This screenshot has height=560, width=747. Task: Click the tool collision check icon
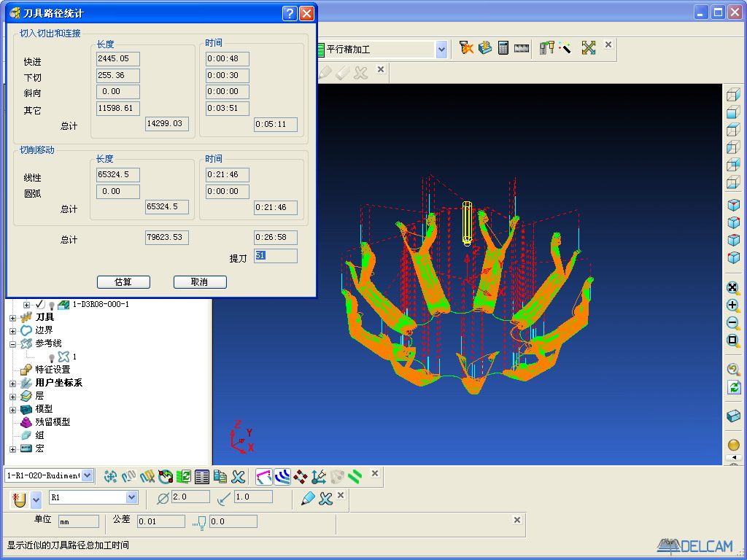(466, 47)
